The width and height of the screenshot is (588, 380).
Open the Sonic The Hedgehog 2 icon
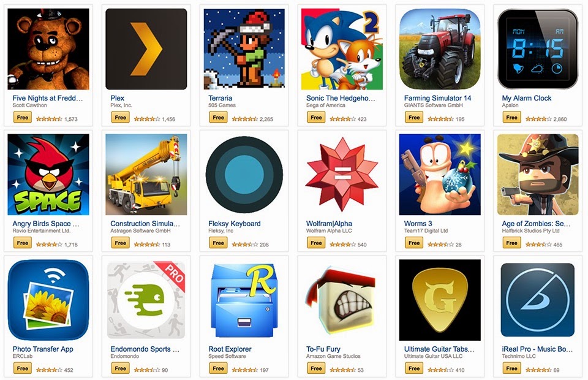pyautogui.click(x=342, y=49)
